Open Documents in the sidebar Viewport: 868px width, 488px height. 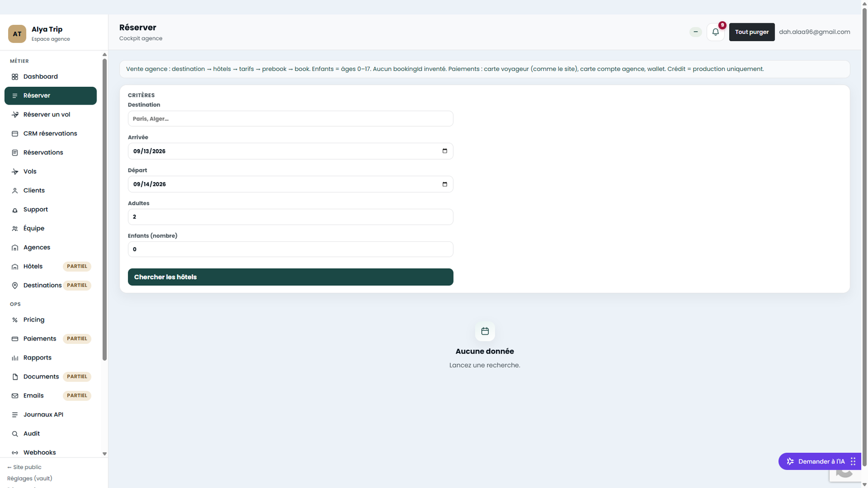(x=50, y=377)
